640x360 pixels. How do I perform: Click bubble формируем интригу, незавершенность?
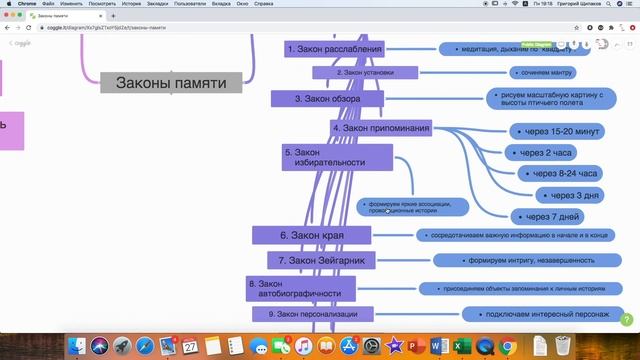[x=527, y=260]
